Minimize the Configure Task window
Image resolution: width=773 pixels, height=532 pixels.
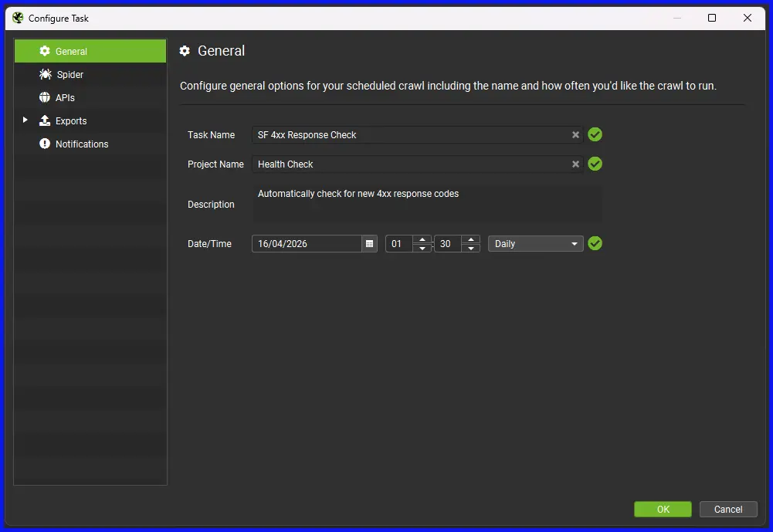677,18
